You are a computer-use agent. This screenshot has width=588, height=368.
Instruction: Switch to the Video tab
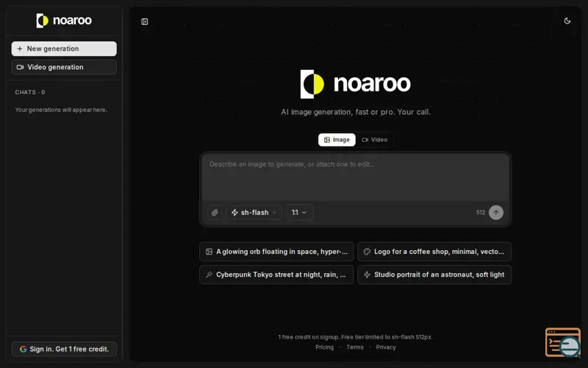[x=375, y=140]
